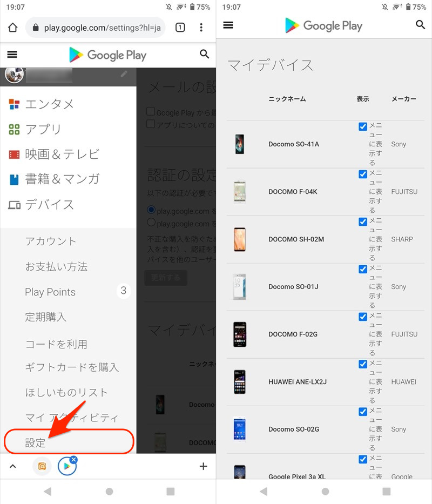Uncheck the display checkbox for Docomo SO-41A
432x504 pixels.
tap(363, 127)
